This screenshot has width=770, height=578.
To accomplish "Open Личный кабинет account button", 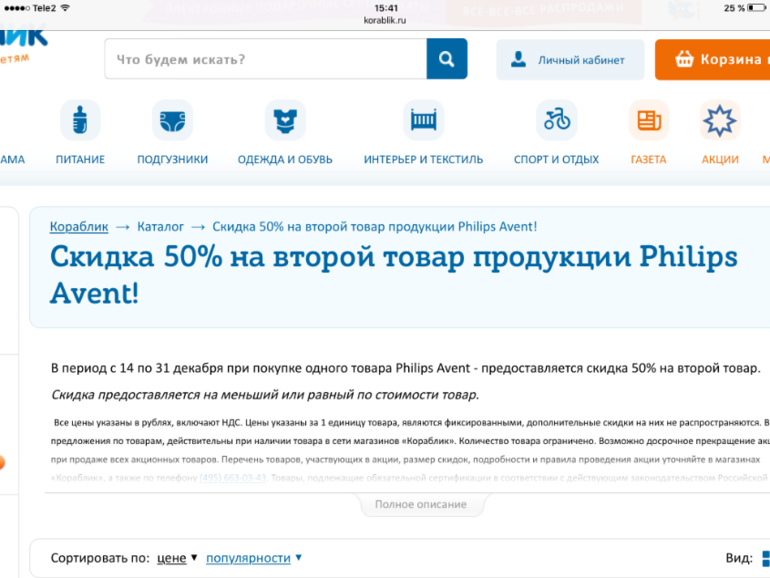I will point(568,60).
